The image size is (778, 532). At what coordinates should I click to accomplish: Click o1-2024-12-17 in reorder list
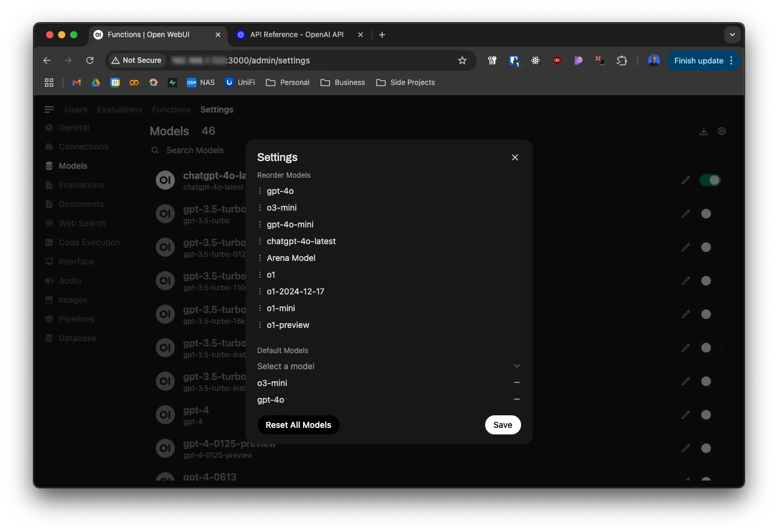point(295,291)
